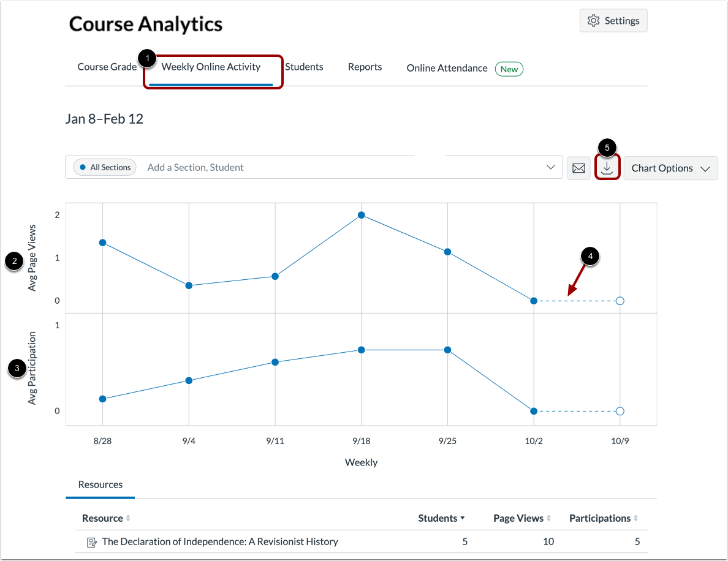Select the 9/18 data point on the chart
The width and height of the screenshot is (728, 561).
(x=361, y=215)
